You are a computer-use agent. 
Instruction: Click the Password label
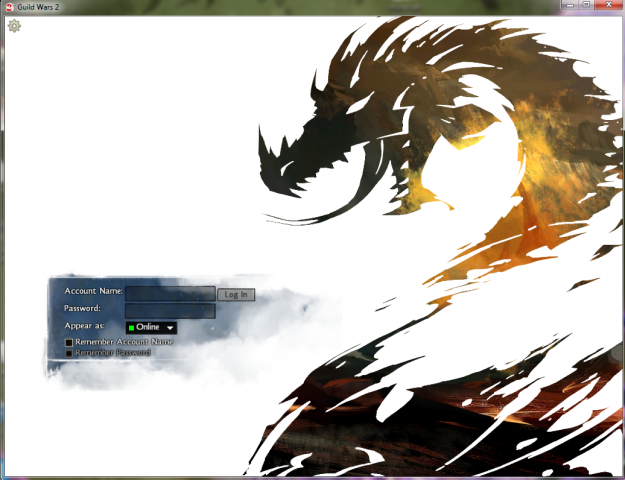pos(82,308)
